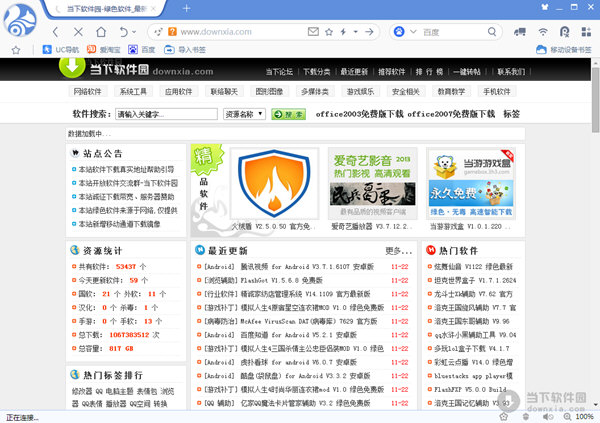Click the zoom magnifier at 100%
600x423 pixels.
point(566,416)
